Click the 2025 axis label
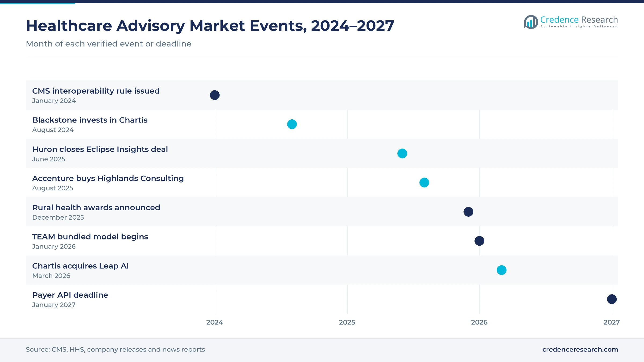 (347, 322)
